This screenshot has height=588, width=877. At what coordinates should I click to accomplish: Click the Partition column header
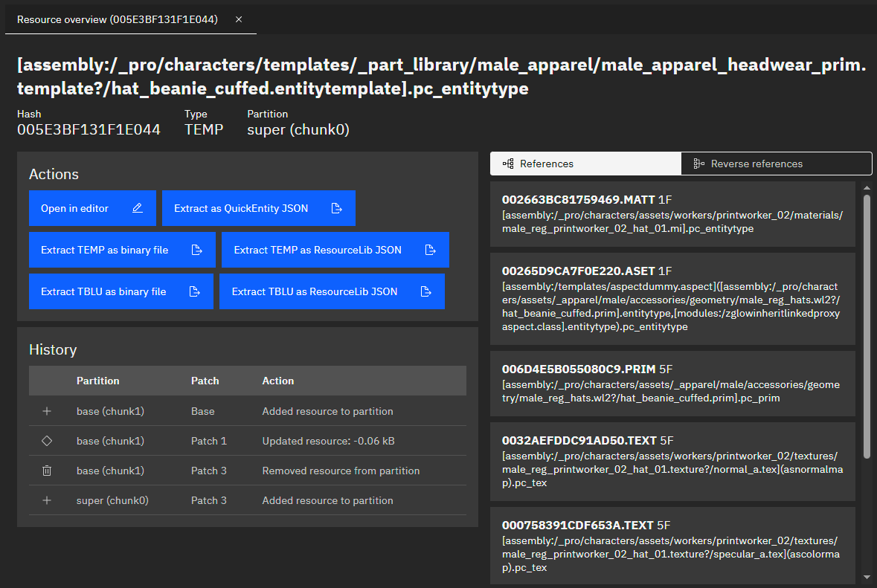98,381
